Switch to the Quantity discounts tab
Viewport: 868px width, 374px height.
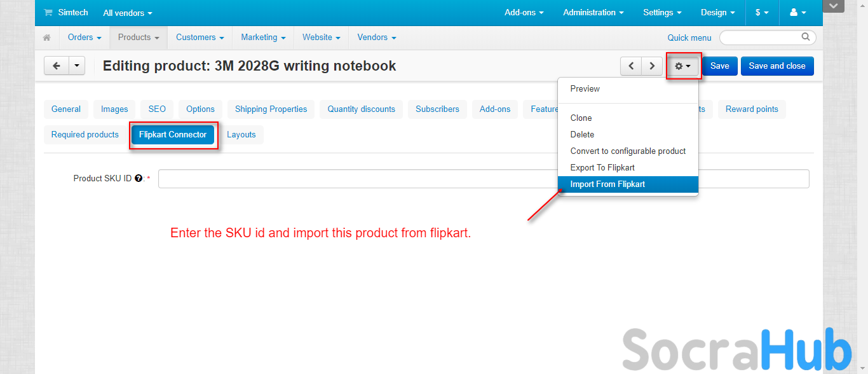(361, 109)
